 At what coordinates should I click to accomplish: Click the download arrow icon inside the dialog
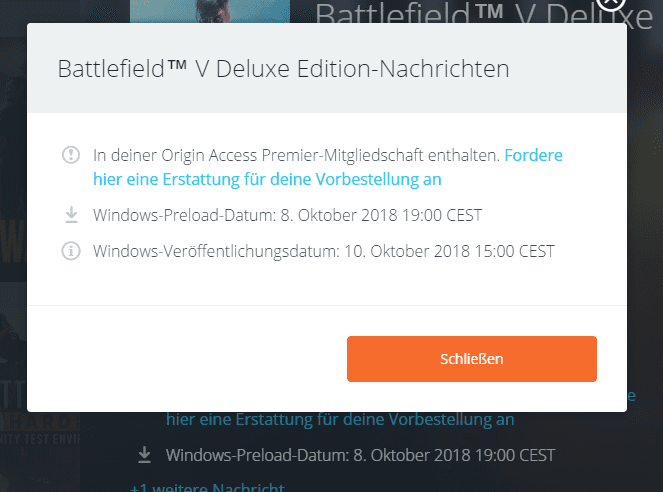71,215
